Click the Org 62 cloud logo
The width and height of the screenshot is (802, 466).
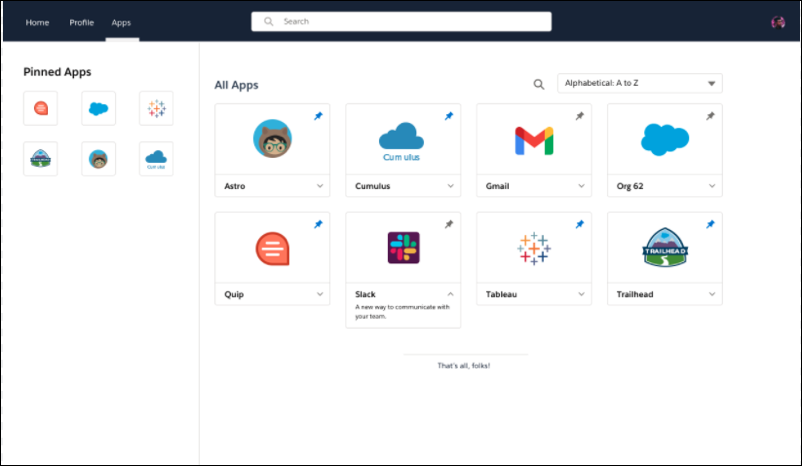665,139
